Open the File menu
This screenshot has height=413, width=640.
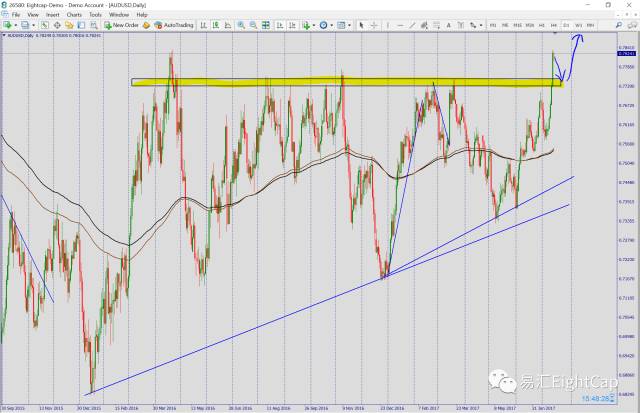point(16,15)
